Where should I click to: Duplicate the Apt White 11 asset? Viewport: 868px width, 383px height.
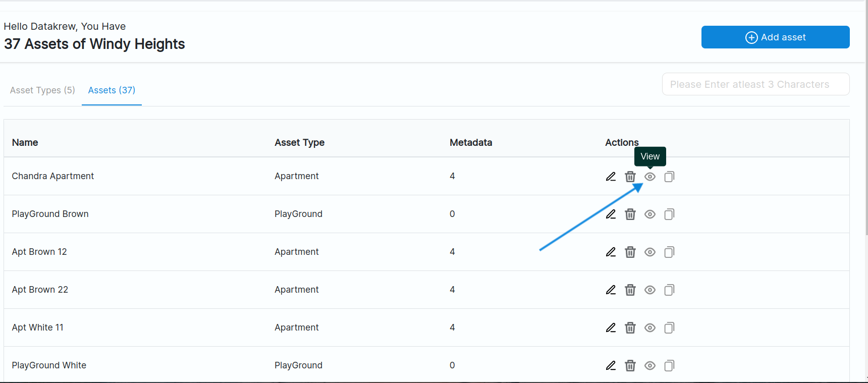[669, 327]
